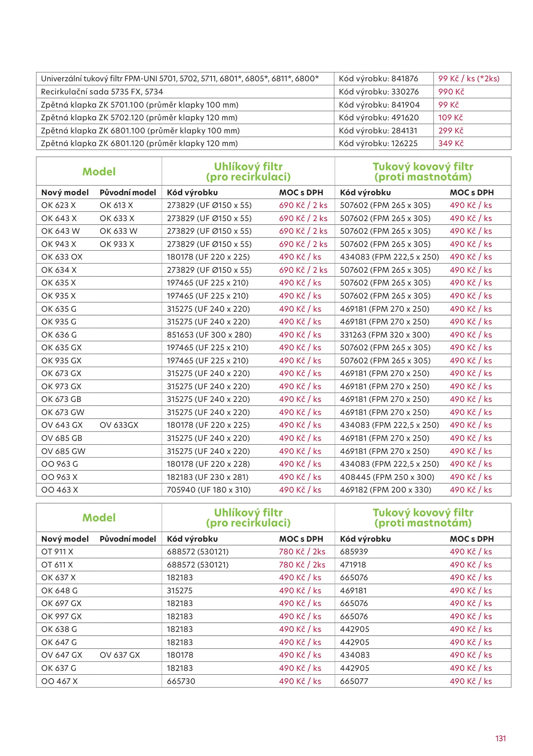Click page number 131

point(500,739)
